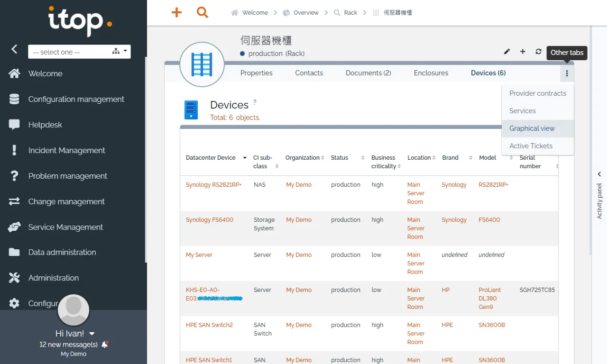Choose Services from other tabs menu
The image size is (607, 364).
(x=538, y=111)
